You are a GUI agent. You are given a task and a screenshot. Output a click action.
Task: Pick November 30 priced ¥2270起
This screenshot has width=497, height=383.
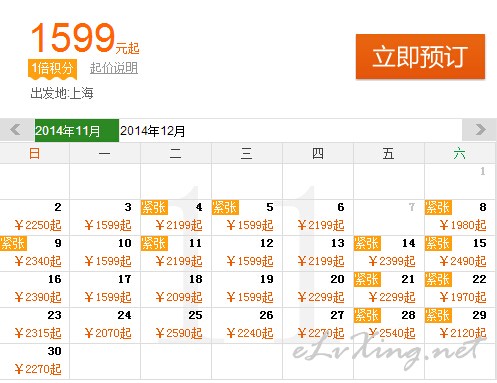point(34,361)
